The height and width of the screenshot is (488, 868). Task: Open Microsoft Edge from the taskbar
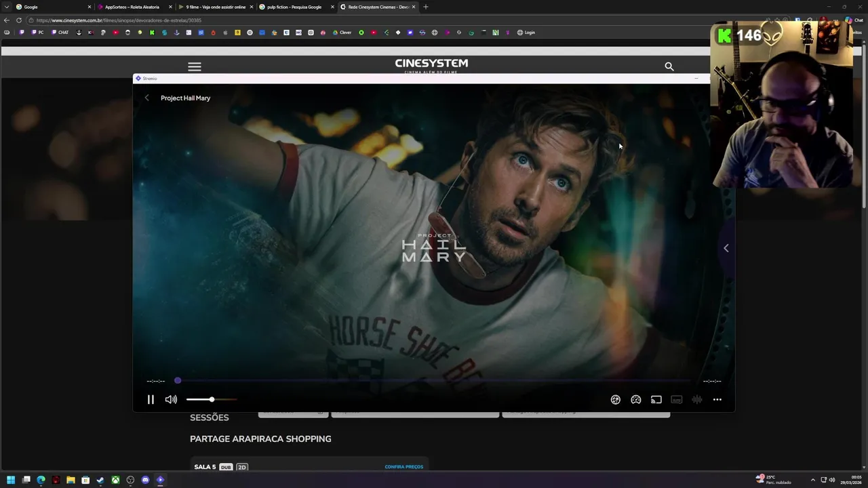[x=41, y=480]
